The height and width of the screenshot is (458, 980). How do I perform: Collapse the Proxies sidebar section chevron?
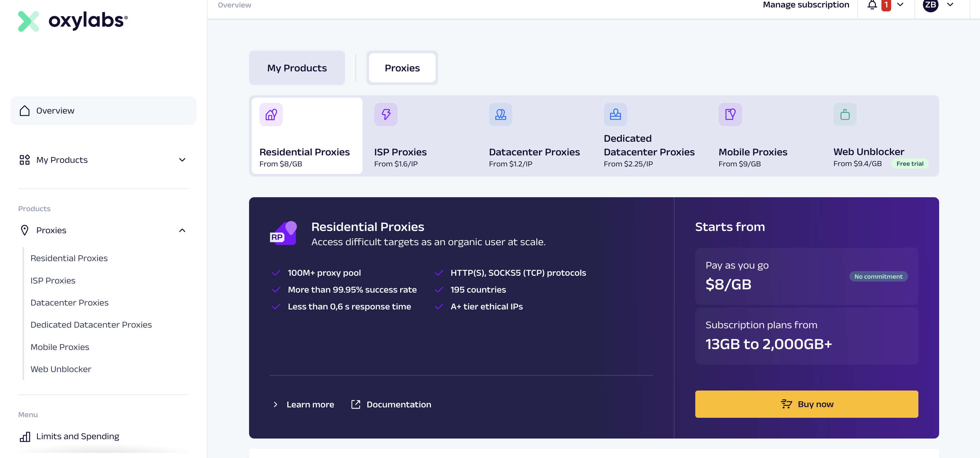[x=182, y=230]
